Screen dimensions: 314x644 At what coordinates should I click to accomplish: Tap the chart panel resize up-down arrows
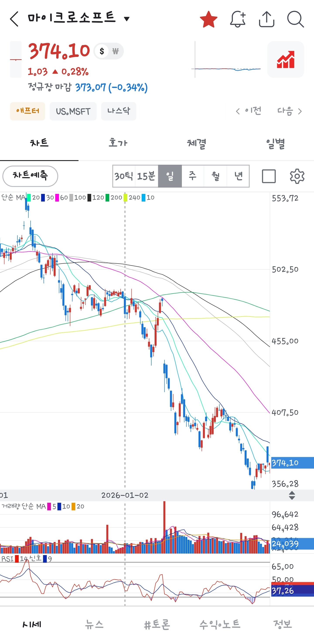pyautogui.click(x=292, y=495)
